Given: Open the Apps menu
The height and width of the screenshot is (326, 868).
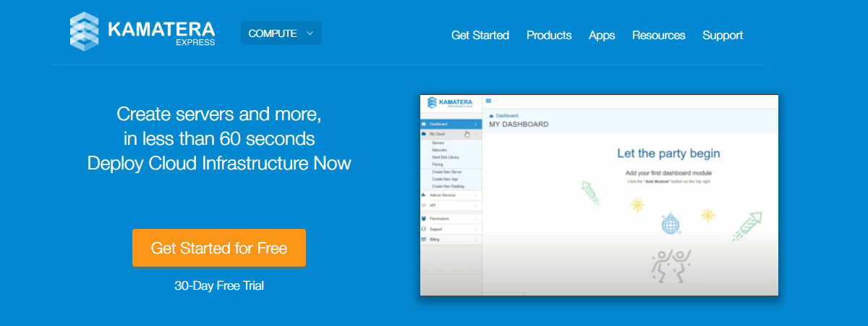Looking at the screenshot, I should [602, 35].
